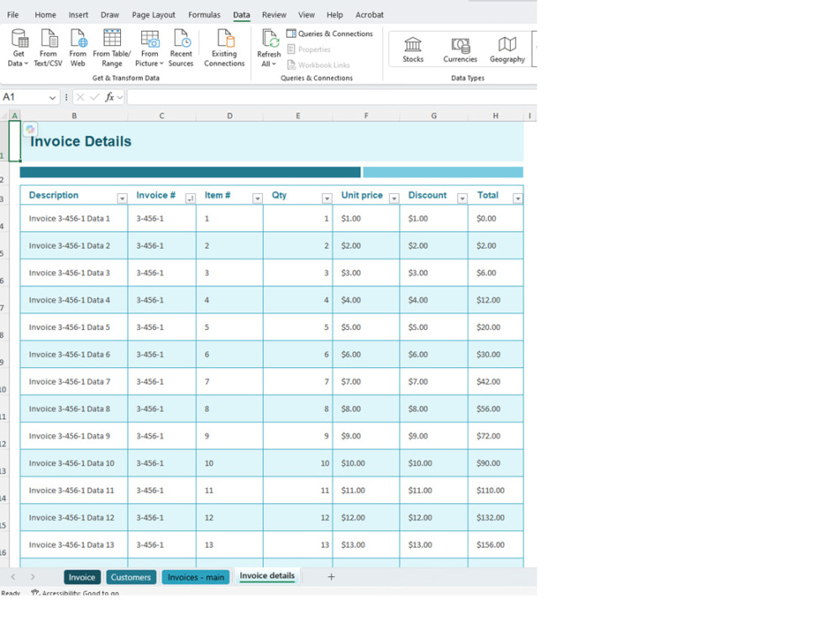Screen dimensions: 840x630
Task: Open the Draw ribbon tab
Action: 110,15
